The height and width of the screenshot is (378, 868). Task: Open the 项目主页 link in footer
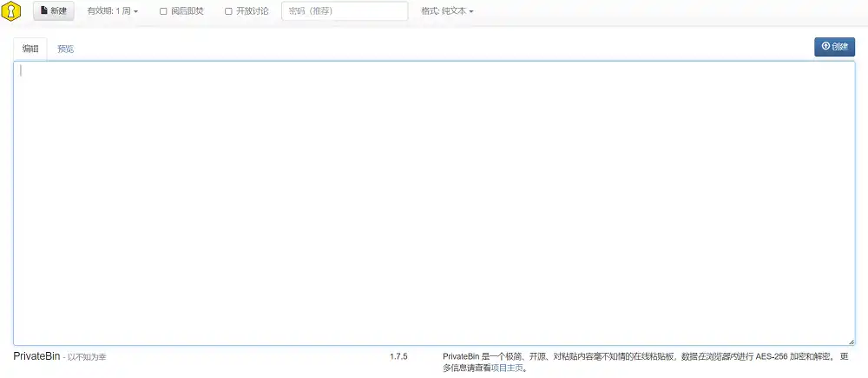(507, 368)
